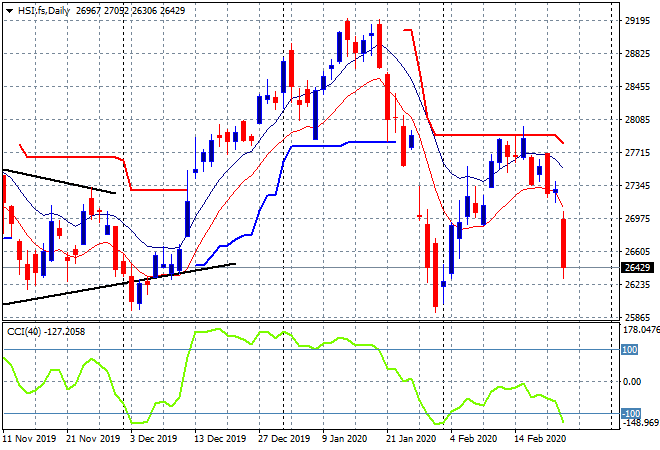Viewport: 660px width, 450px height.
Task: Click date label 3 Dec 2019
Action: click(x=154, y=439)
